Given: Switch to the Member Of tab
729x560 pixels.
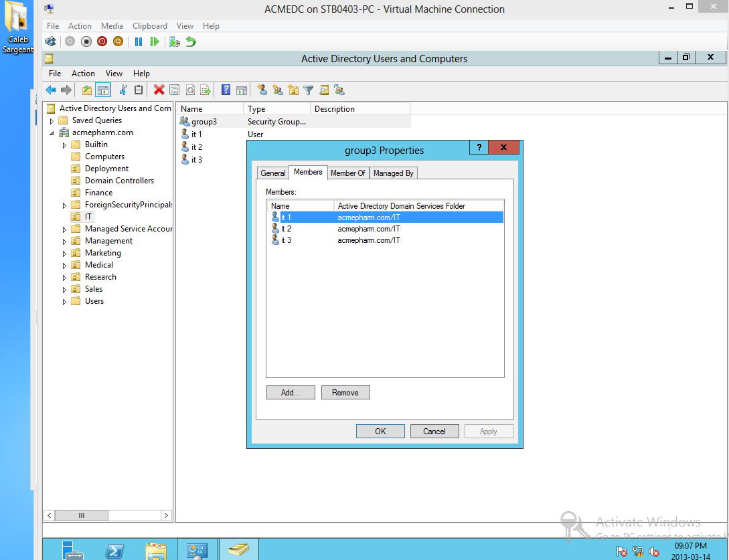Looking at the screenshot, I should [347, 173].
